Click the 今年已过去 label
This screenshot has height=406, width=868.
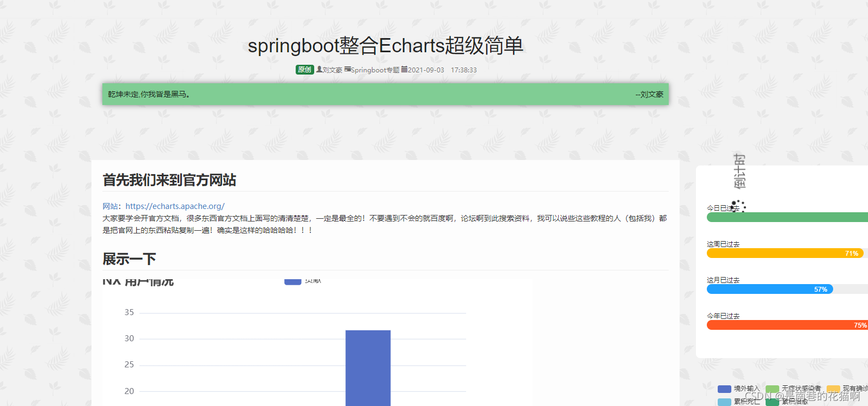723,316
